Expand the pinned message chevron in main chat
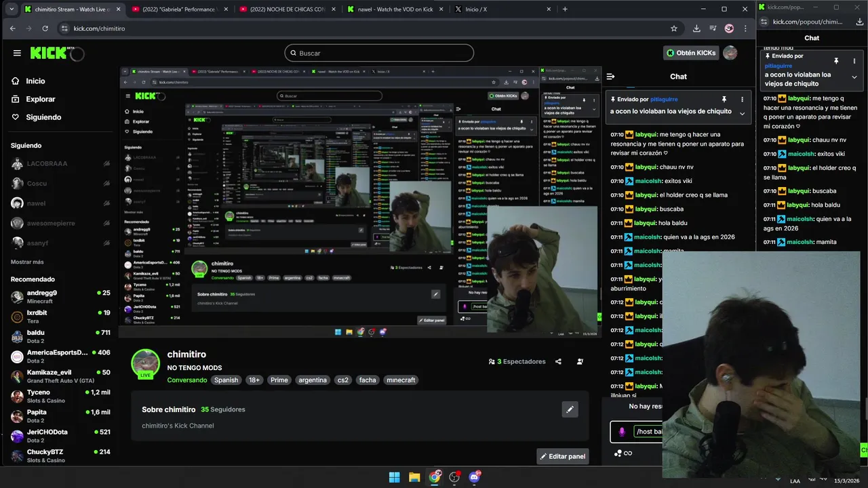This screenshot has width=868, height=488. point(742,113)
